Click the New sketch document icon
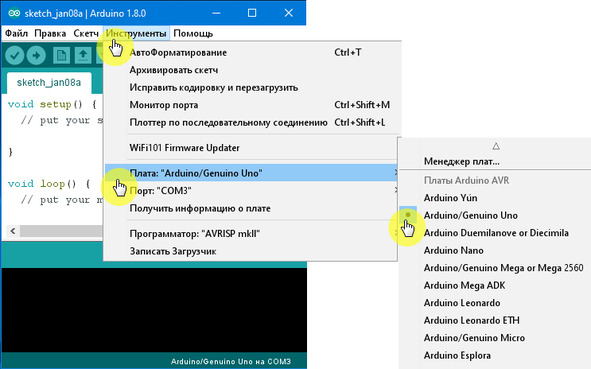This screenshot has height=369, width=591. pyautogui.click(x=61, y=56)
